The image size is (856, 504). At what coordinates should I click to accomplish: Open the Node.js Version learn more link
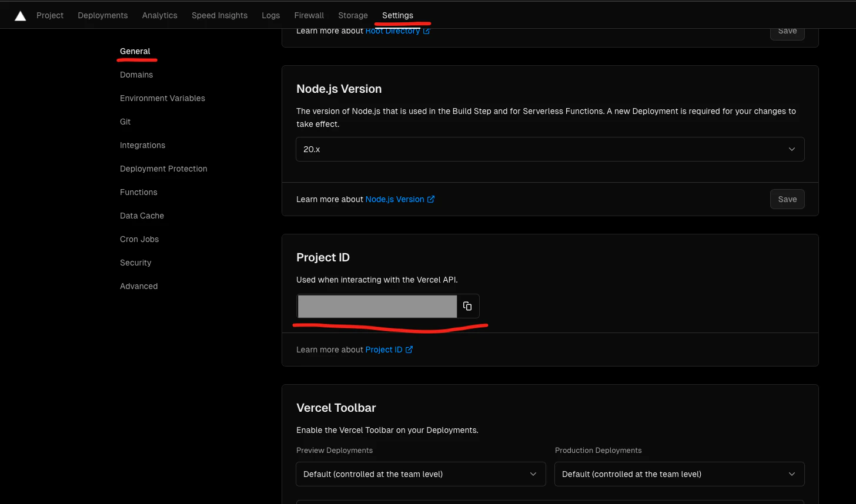(x=400, y=199)
